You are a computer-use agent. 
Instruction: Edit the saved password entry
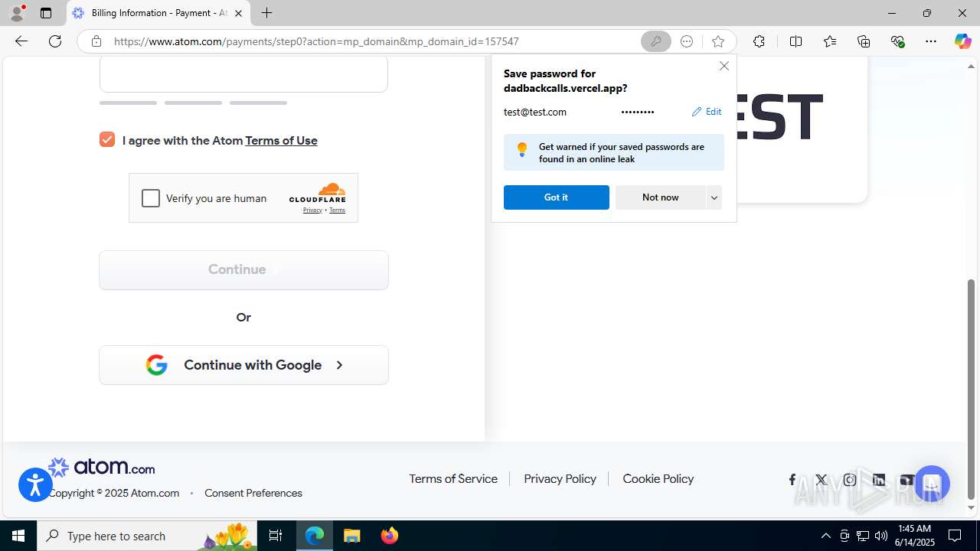click(706, 111)
